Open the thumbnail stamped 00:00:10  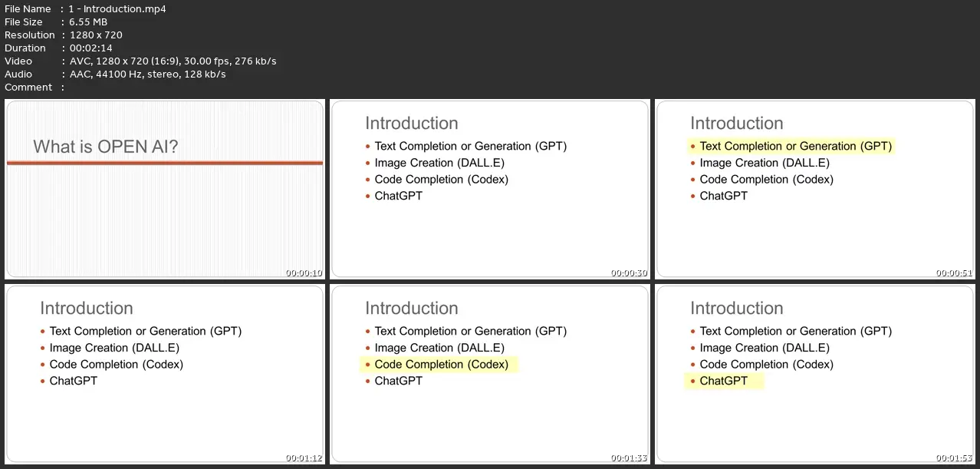click(x=165, y=189)
